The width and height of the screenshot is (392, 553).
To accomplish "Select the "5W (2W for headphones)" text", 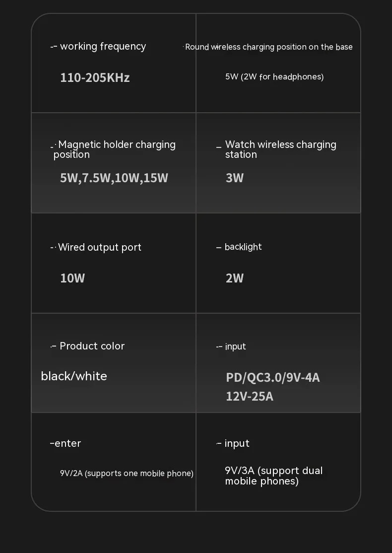I will click(274, 77).
